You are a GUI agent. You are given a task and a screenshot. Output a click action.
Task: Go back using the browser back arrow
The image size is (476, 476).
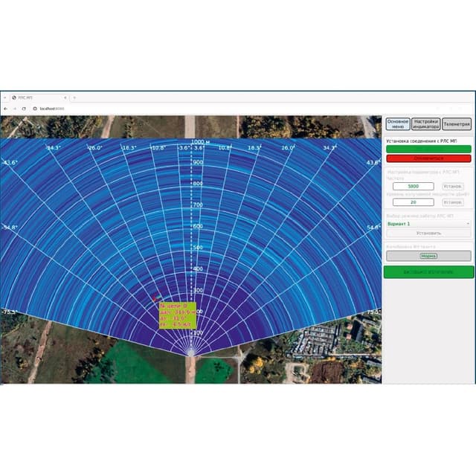5,109
